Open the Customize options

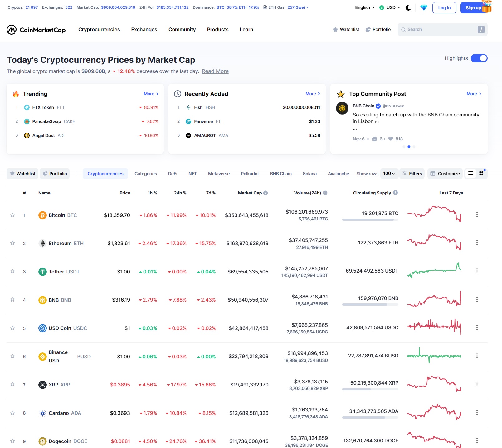point(445,174)
